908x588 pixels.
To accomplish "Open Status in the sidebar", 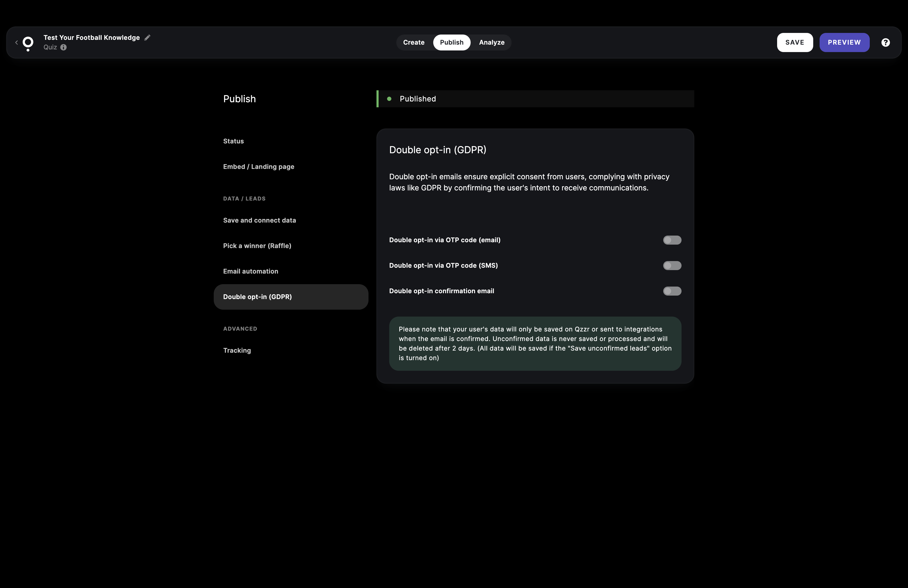I will click(233, 141).
